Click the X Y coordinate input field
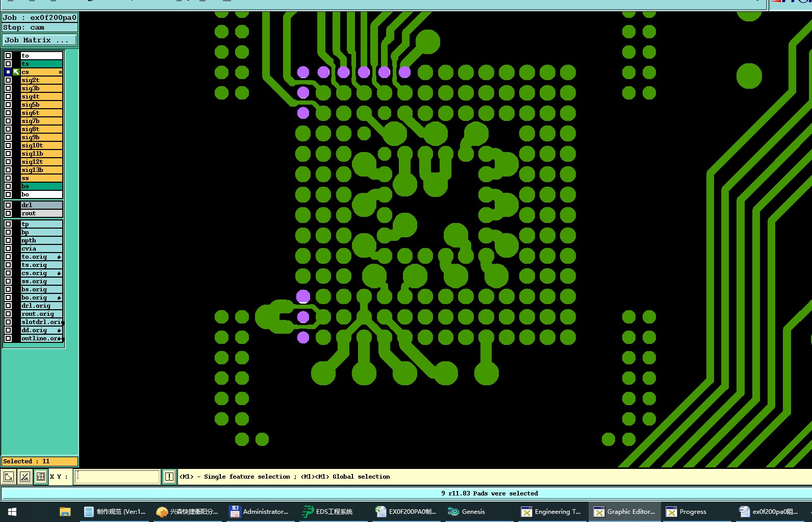The image size is (812, 522). pyautogui.click(x=117, y=477)
